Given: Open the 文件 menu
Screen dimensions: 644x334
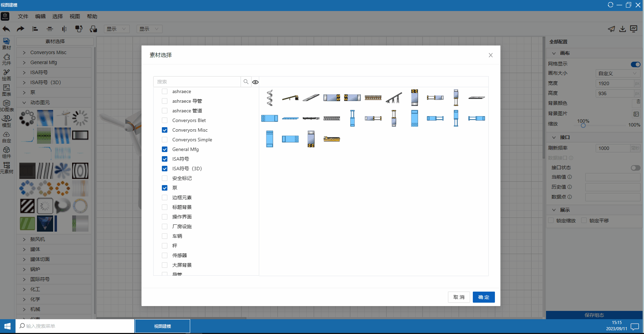Looking at the screenshot, I should click(23, 16).
